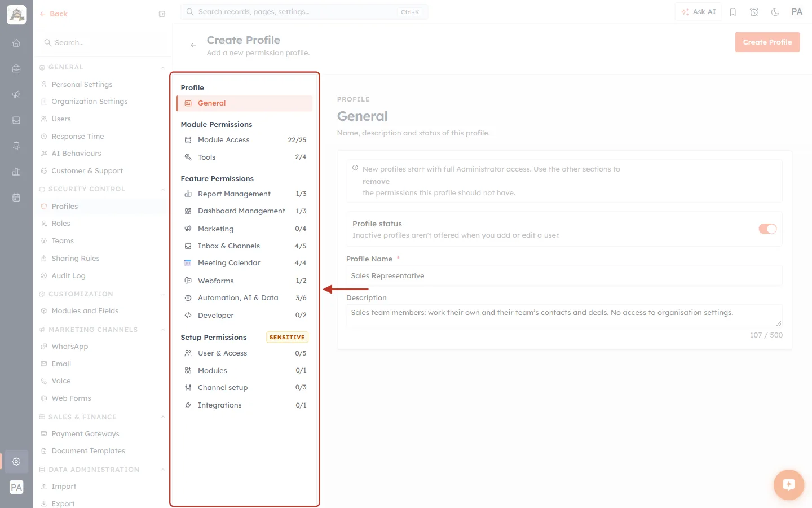Collapse the GENERAL section chevron
This screenshot has height=508, width=812.
pos(163,67)
